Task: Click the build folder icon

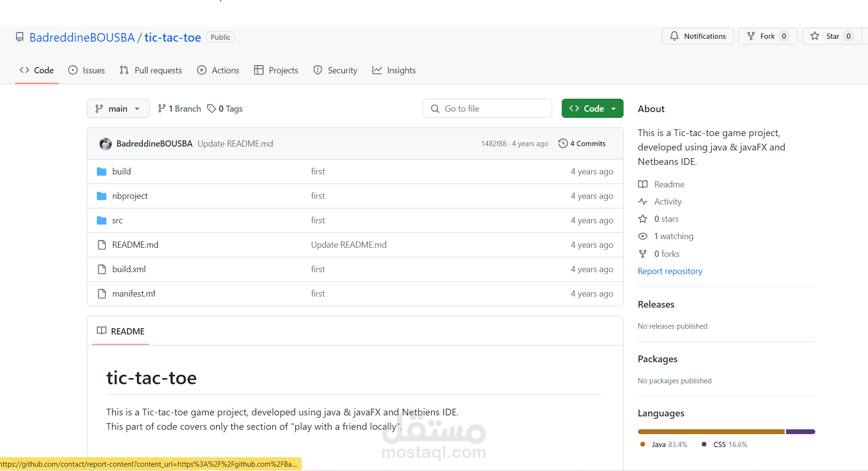Action: pyautogui.click(x=102, y=172)
